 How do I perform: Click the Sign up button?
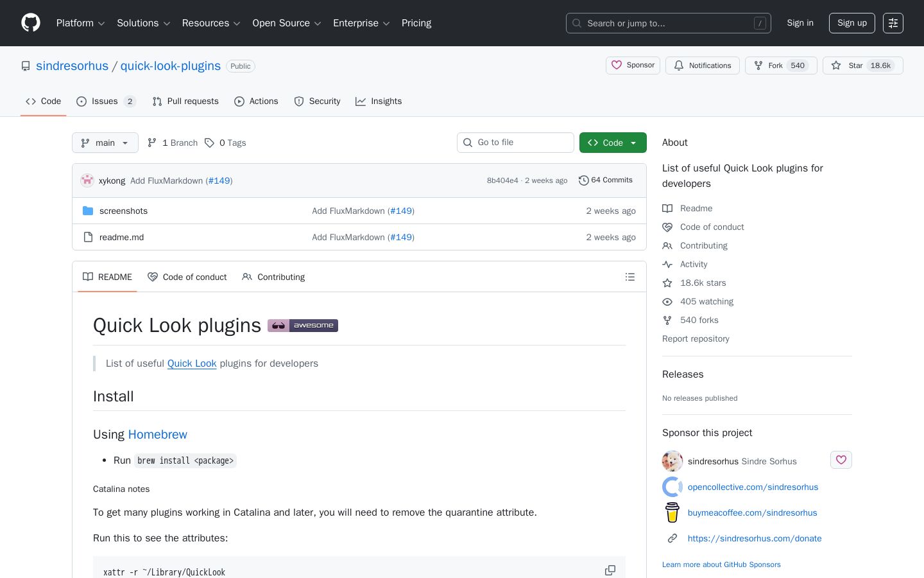click(852, 23)
